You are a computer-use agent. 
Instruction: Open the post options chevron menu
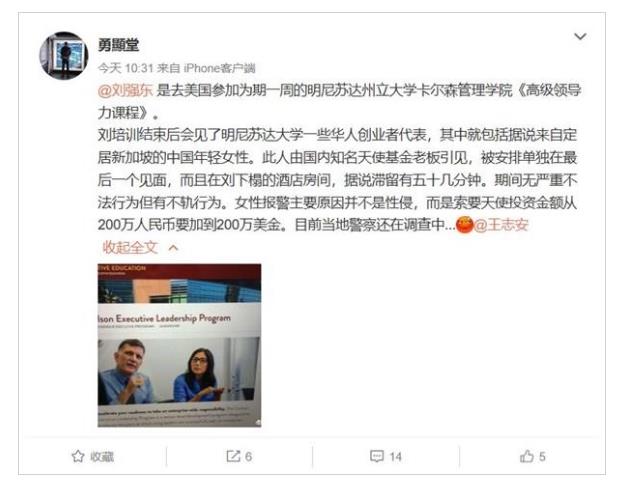coord(580,37)
